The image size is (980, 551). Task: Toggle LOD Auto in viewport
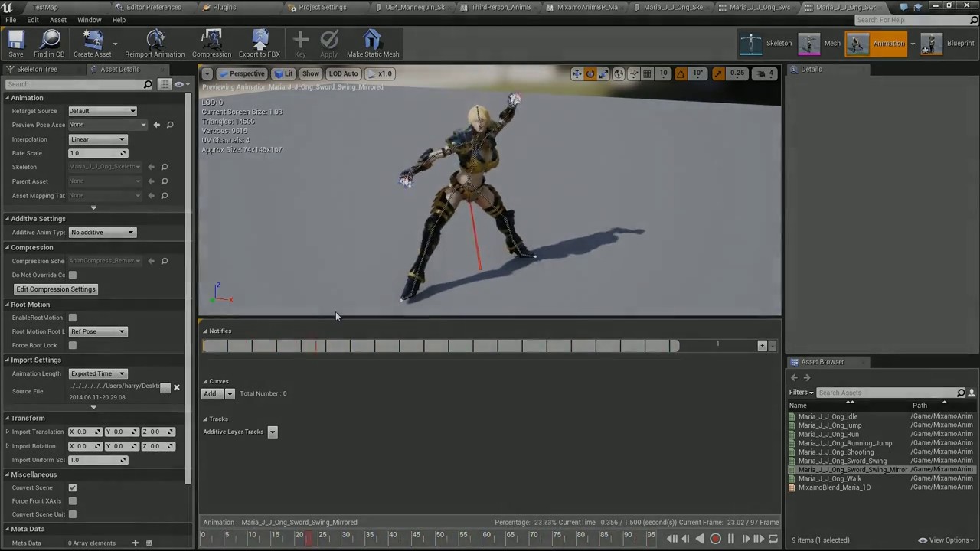coord(343,73)
